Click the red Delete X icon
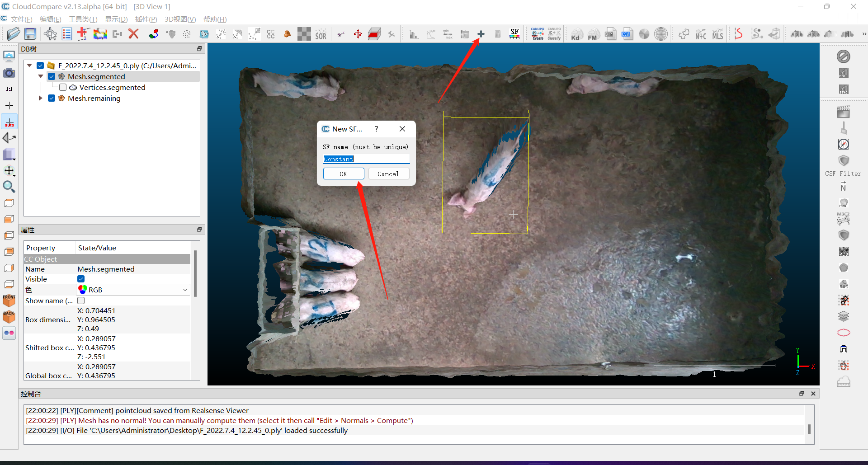Image resolution: width=868 pixels, height=465 pixels. (133, 34)
